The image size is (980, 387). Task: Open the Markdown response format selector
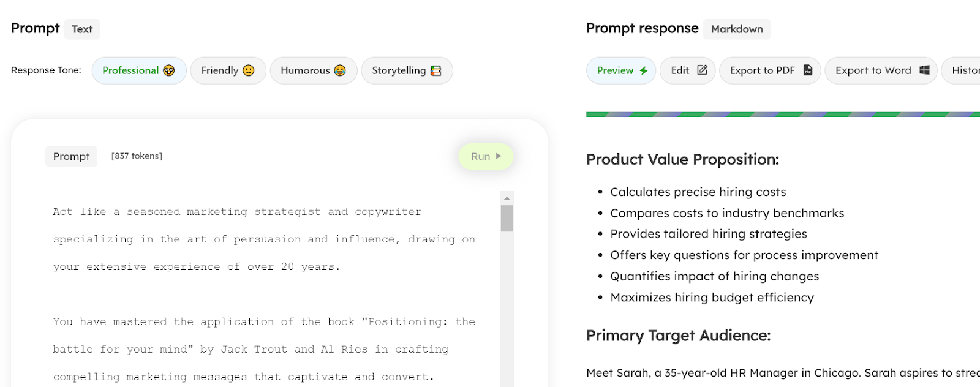(737, 29)
